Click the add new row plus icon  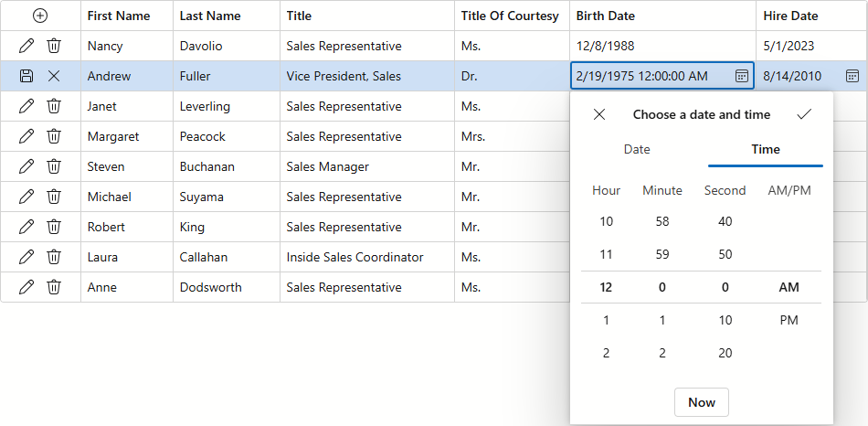[x=40, y=16]
